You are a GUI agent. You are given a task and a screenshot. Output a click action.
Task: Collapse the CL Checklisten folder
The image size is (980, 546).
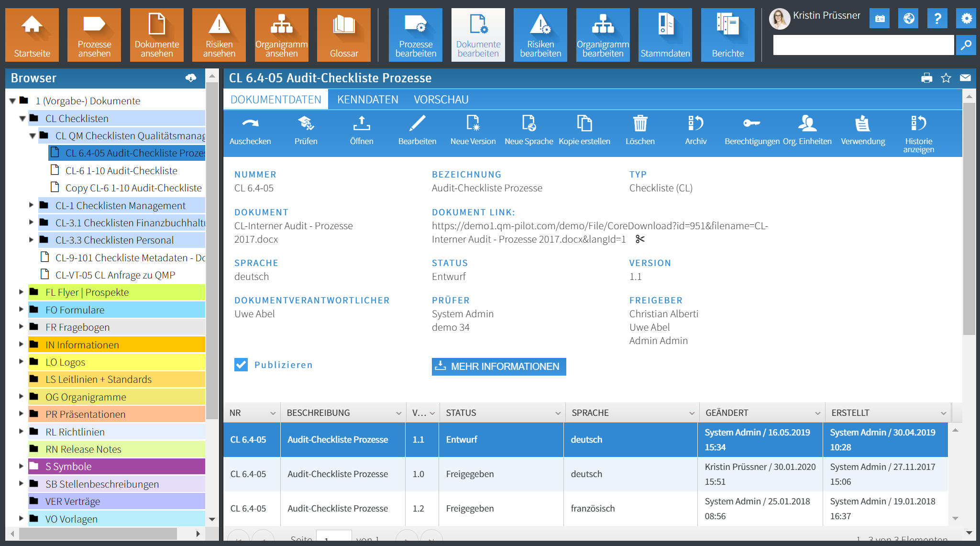[x=22, y=118]
